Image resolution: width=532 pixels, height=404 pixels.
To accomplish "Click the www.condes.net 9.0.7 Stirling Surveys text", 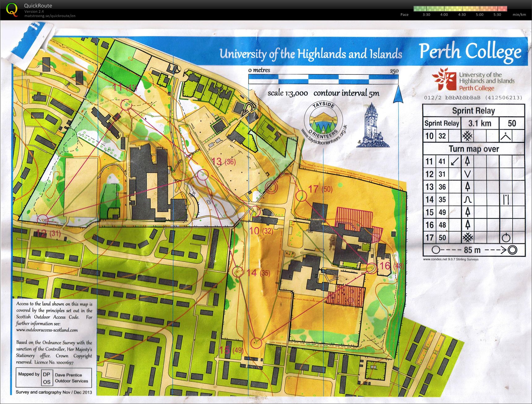I will pyautogui.click(x=451, y=259).
